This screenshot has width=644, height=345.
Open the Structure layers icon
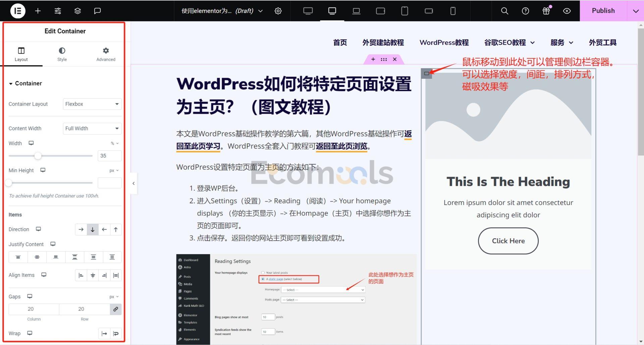[x=77, y=11]
